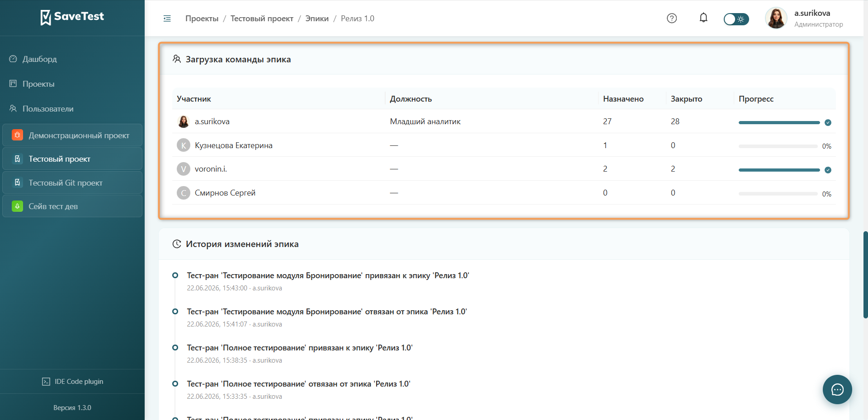Open IDE Code plugin link
This screenshot has width=868, height=420.
[x=72, y=382]
